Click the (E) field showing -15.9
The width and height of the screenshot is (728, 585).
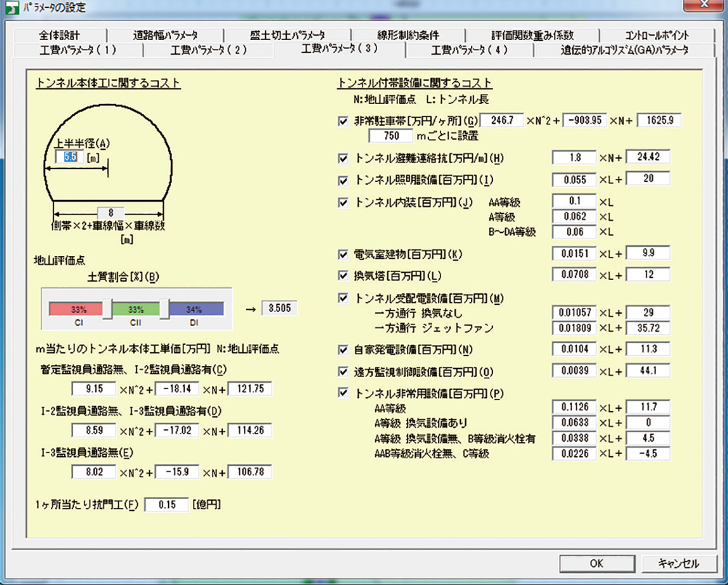(177, 471)
